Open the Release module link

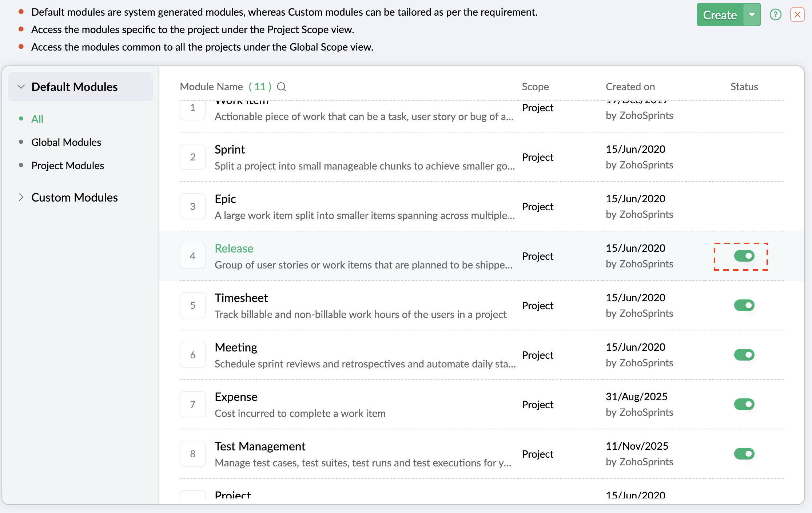coord(234,248)
